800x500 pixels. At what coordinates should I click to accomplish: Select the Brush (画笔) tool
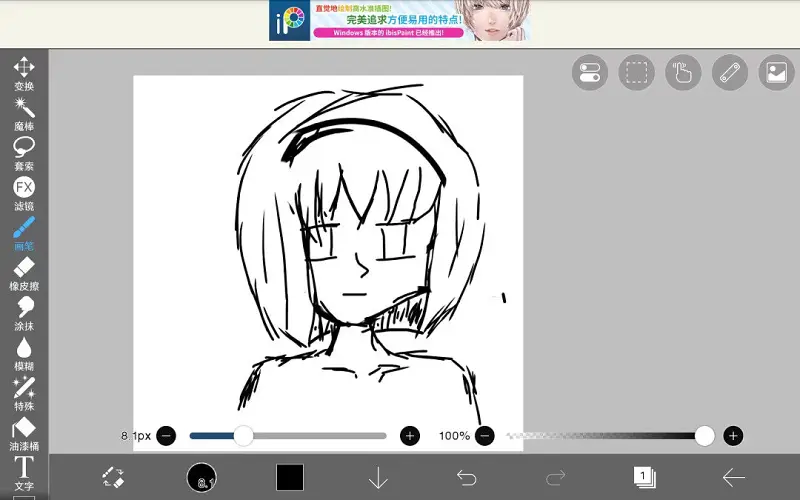(x=24, y=234)
